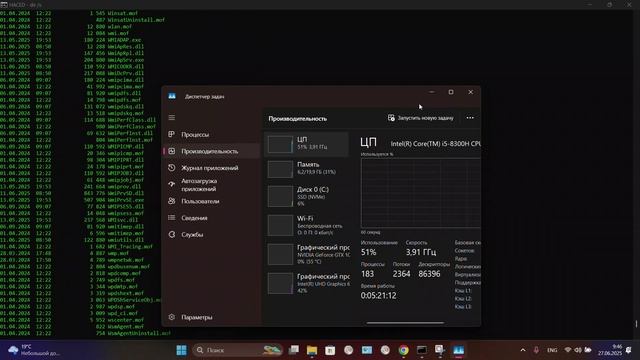
Task: Open the clock and date flyout
Action: point(609,350)
